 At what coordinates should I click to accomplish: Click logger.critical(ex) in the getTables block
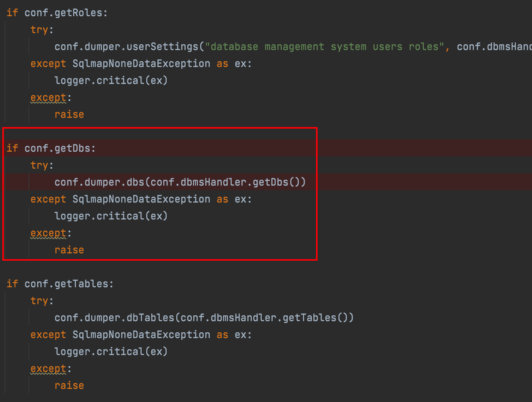tap(111, 352)
